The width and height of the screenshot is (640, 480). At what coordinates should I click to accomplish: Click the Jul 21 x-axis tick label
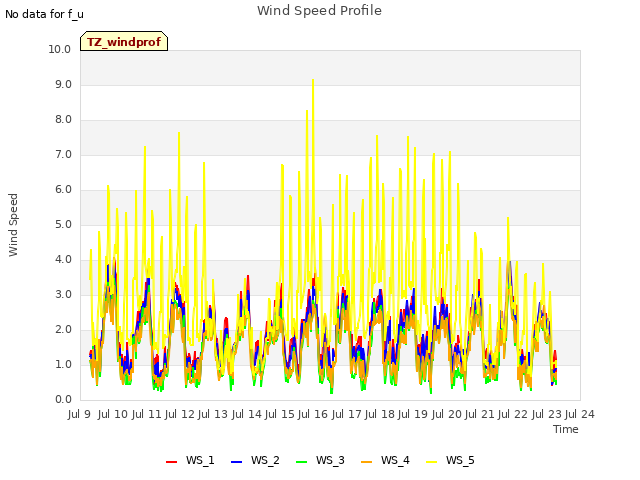(x=480, y=414)
